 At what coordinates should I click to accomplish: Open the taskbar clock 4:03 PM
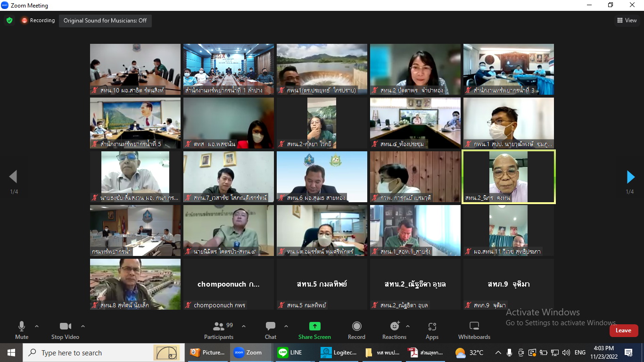click(604, 353)
